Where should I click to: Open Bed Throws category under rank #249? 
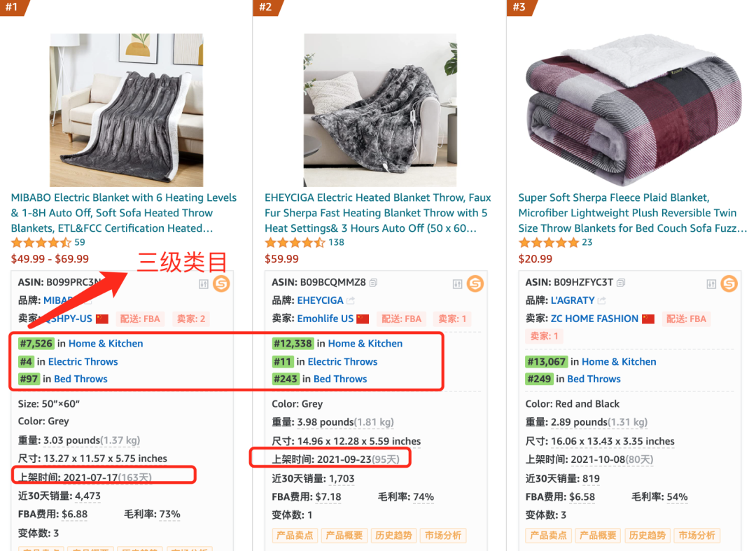click(x=594, y=379)
